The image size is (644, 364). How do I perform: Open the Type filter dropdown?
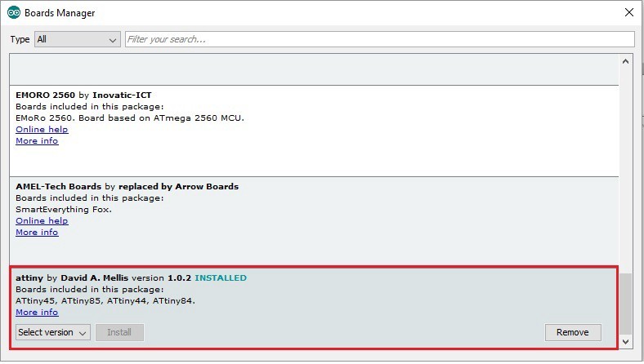(x=78, y=39)
